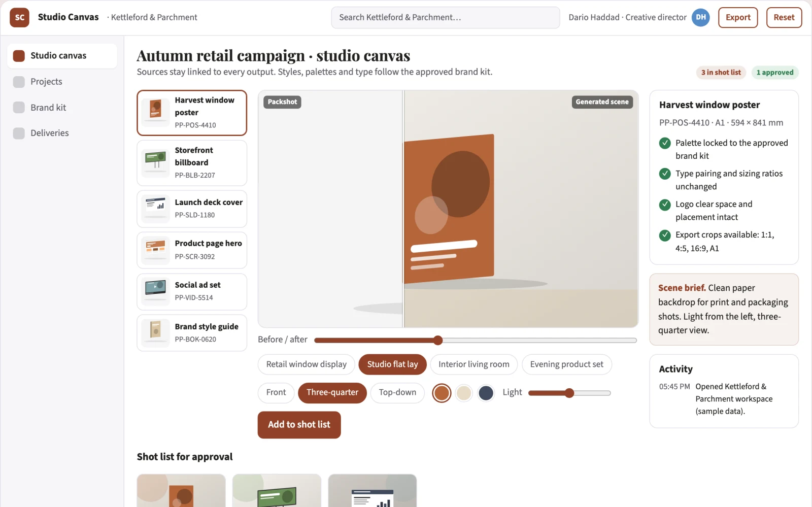This screenshot has width=812, height=507.
Task: Open Deliveries in sidebar
Action: point(62,133)
